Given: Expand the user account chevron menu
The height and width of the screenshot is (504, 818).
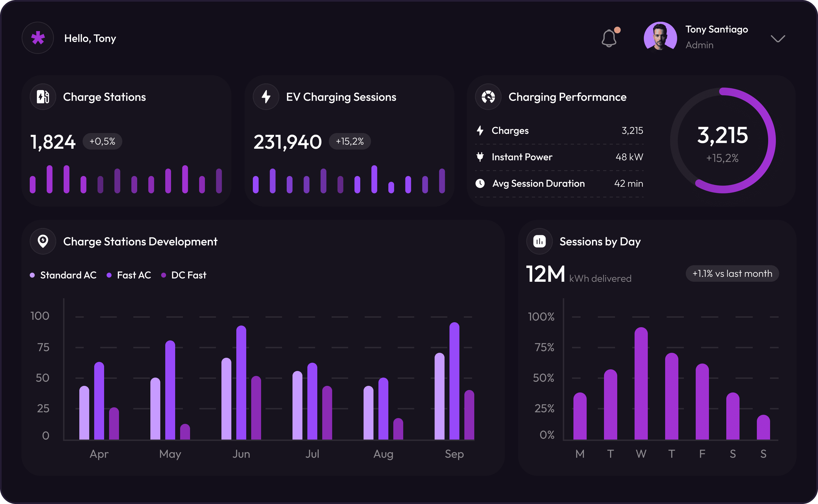Looking at the screenshot, I should (778, 39).
